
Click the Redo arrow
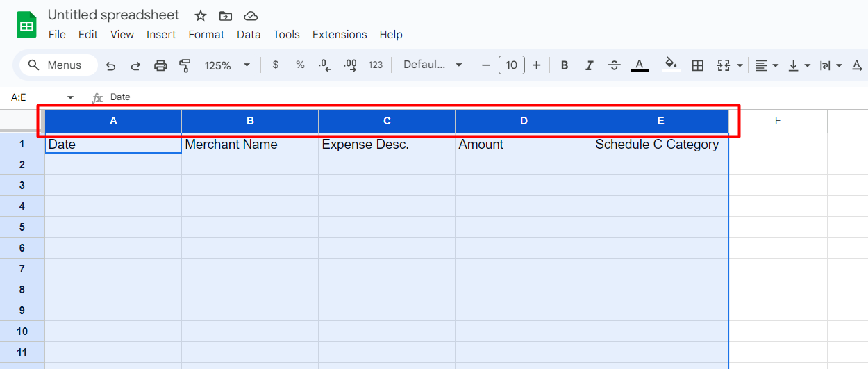[135, 65]
